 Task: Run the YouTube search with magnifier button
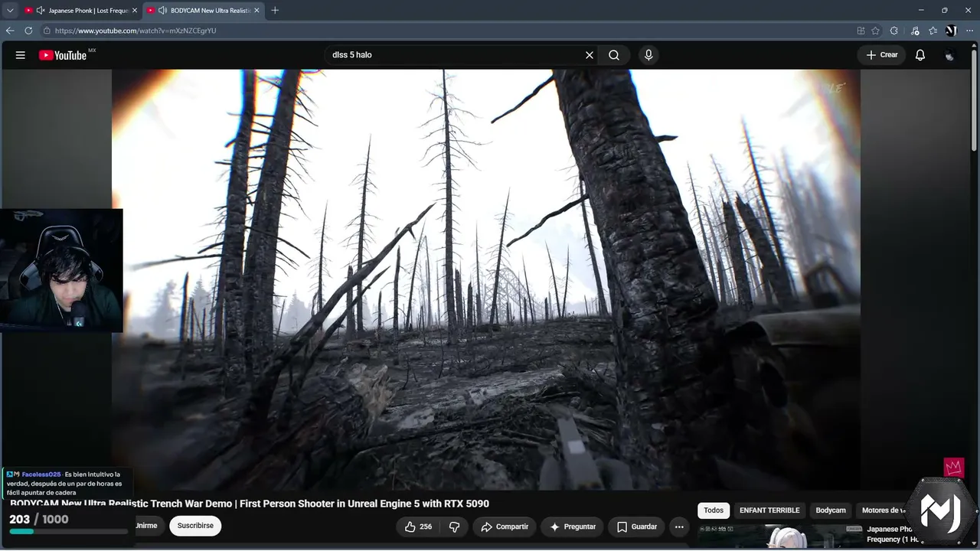(x=614, y=55)
